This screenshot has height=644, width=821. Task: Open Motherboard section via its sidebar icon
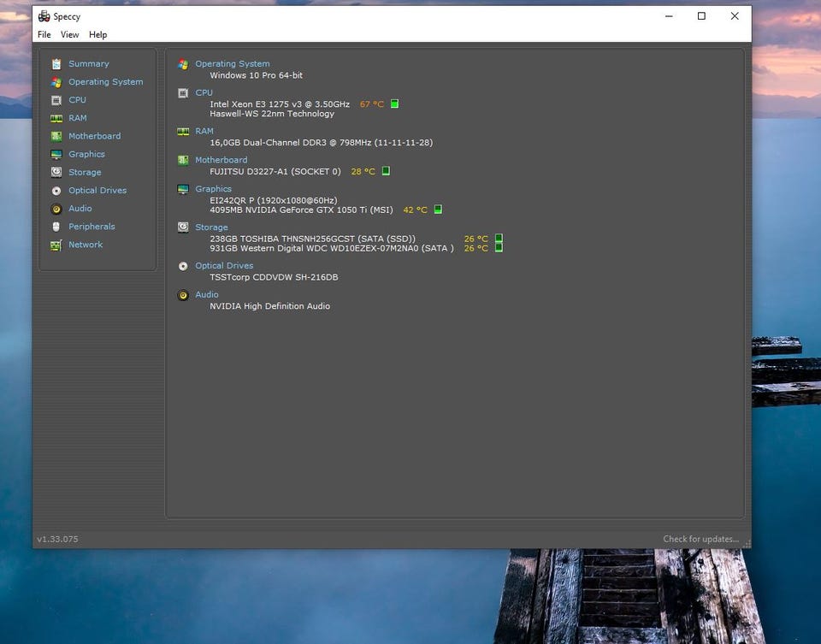coord(56,136)
